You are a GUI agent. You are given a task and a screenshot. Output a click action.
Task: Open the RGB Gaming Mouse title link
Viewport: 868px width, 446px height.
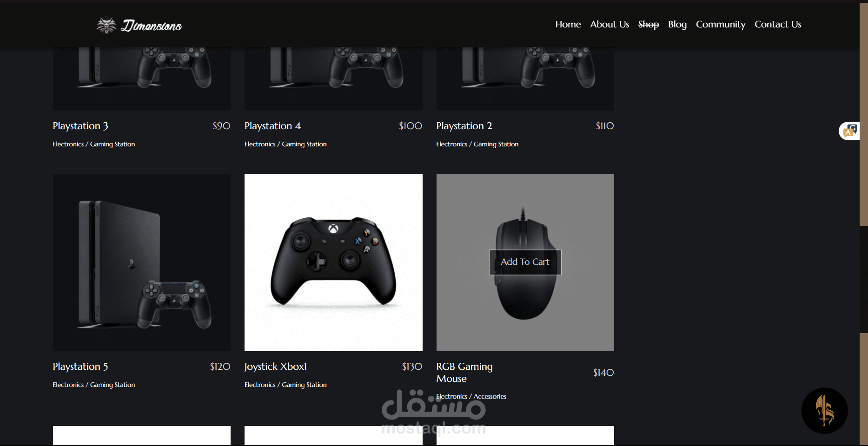[x=464, y=373]
